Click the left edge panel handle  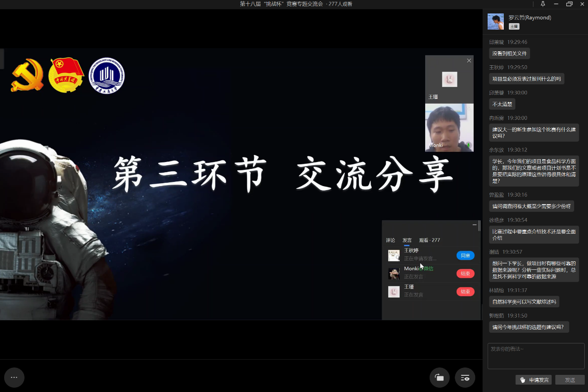(x=2, y=59)
